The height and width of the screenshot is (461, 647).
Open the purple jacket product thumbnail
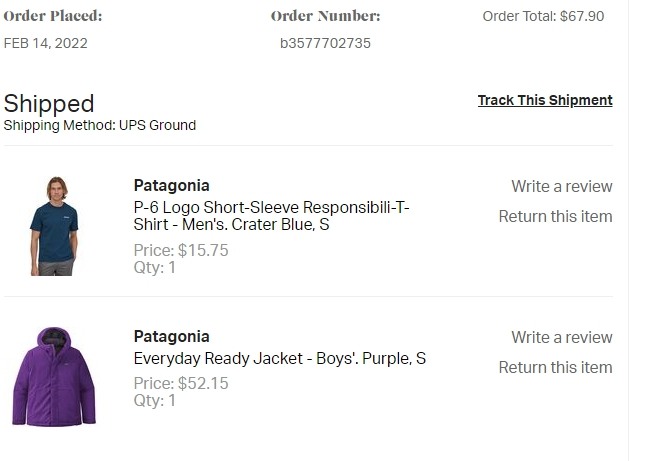pyautogui.click(x=54, y=376)
